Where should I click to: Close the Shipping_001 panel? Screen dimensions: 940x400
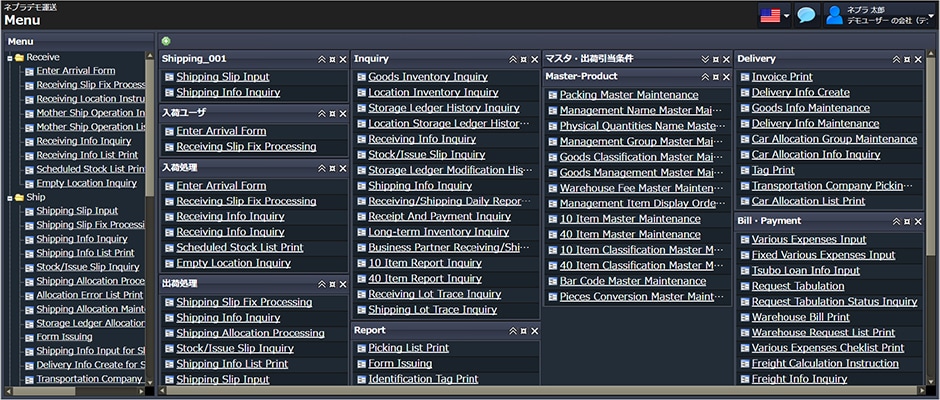pos(343,59)
